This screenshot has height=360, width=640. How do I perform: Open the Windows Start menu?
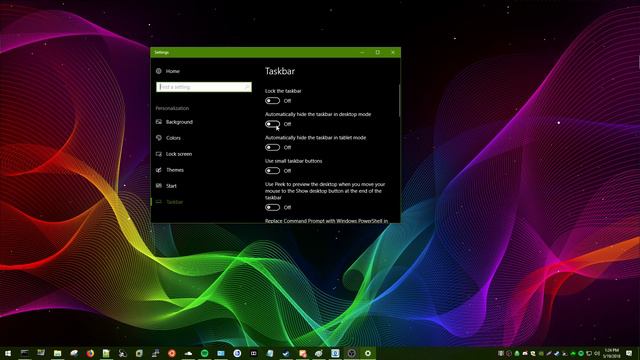(x=8, y=353)
